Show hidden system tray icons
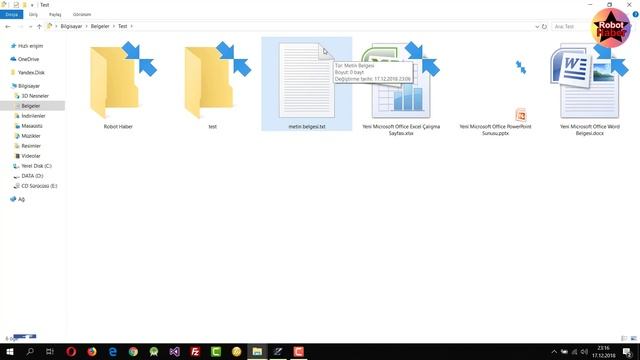Viewport: 640px width, 360px height. point(554,352)
